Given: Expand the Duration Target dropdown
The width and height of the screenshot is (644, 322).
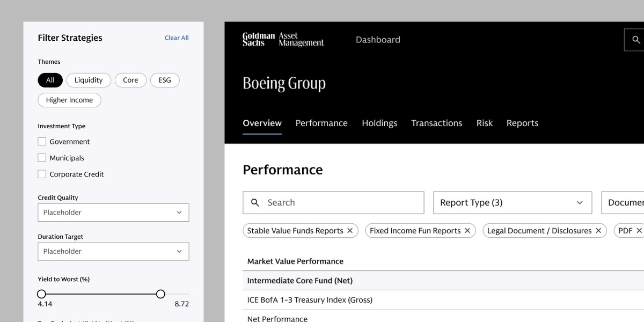Looking at the screenshot, I should tap(113, 251).
